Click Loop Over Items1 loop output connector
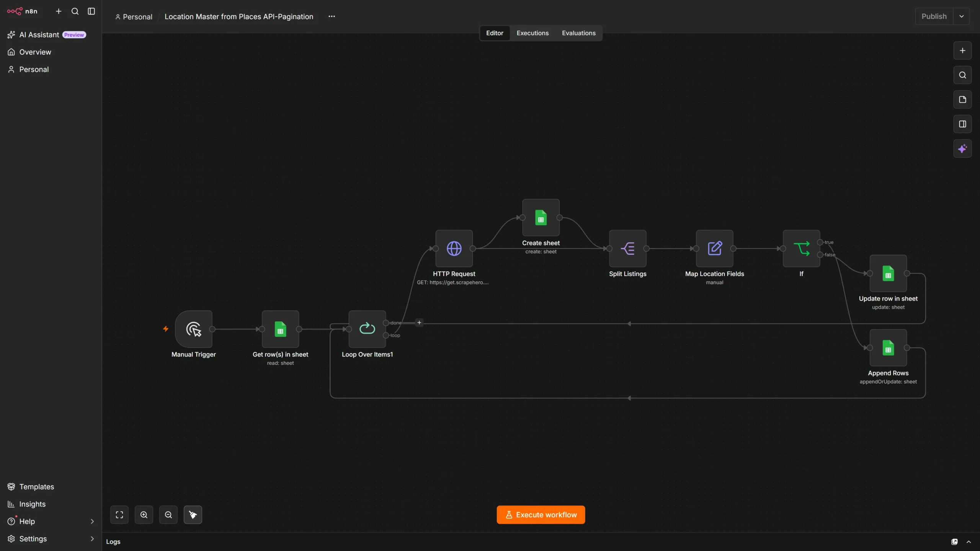 point(386,336)
